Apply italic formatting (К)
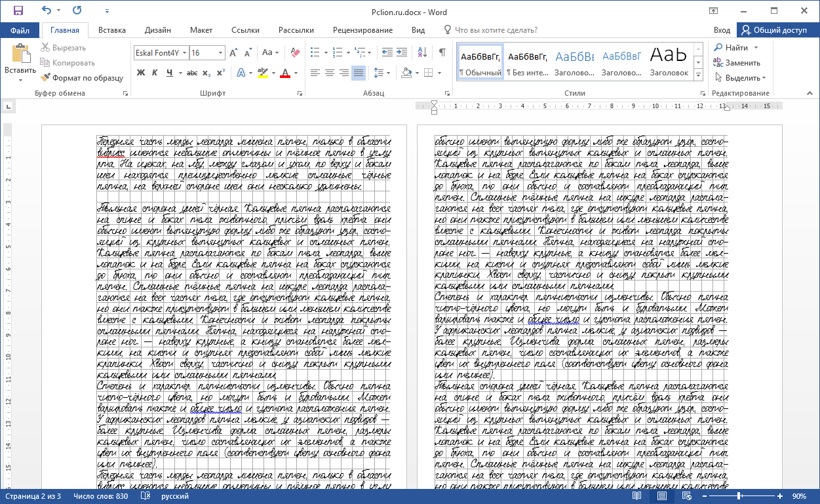Viewport: 820px width, 504px height. pyautogui.click(x=155, y=73)
